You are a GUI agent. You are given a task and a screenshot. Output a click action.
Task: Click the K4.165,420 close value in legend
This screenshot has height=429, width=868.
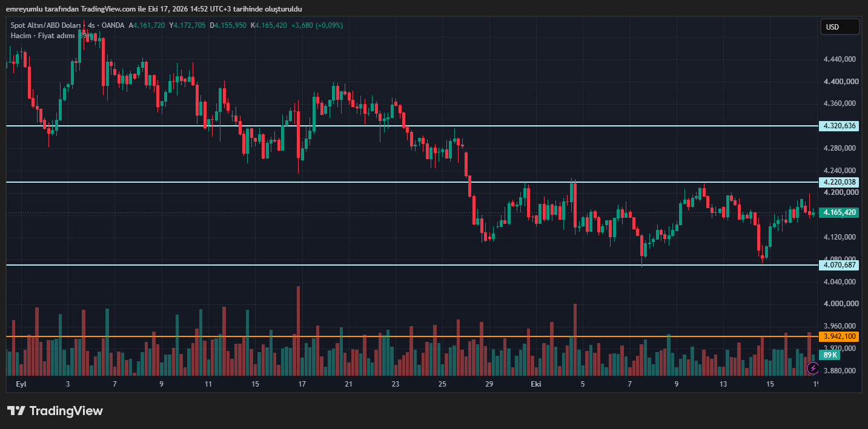[x=269, y=25]
